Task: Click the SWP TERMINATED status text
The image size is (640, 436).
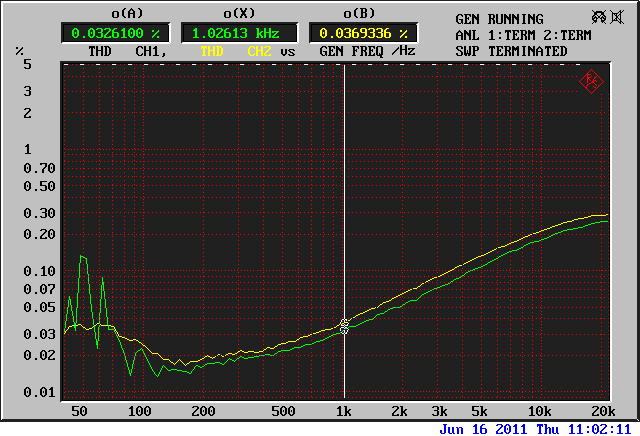Action: click(511, 51)
